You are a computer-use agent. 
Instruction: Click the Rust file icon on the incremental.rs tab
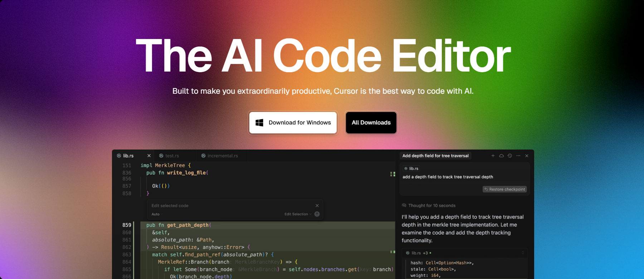tap(204, 156)
